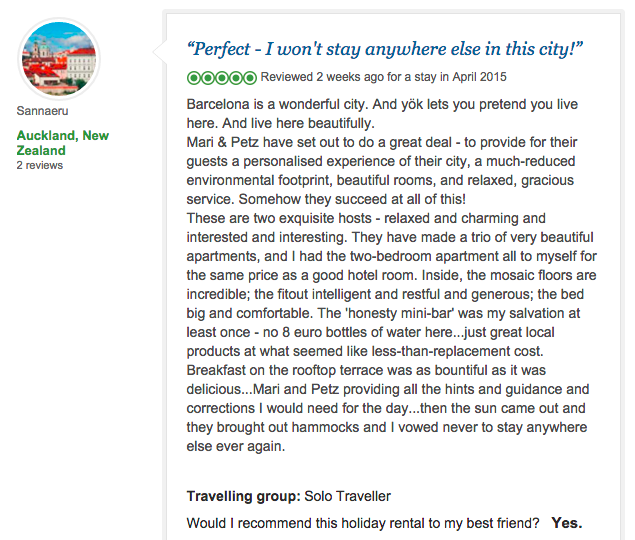Select the Auckland, New Zealand location
The width and height of the screenshot is (635, 540).
tap(62, 143)
